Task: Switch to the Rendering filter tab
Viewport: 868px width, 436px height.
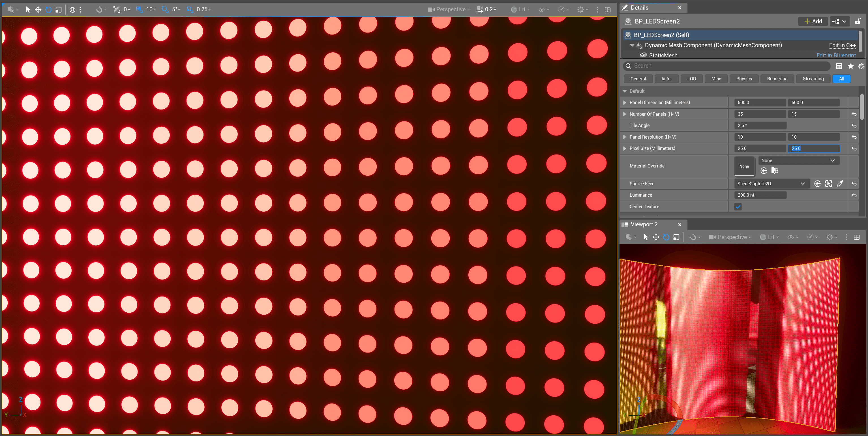Action: tap(777, 79)
